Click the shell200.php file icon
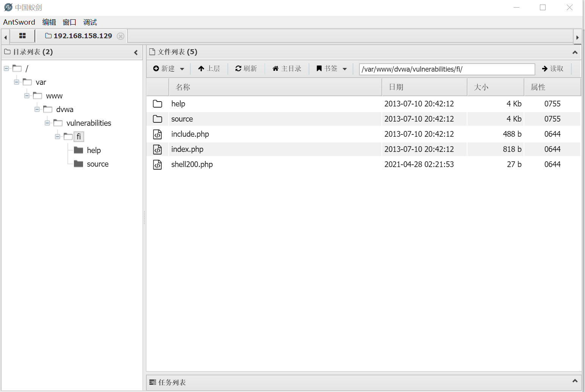The width and height of the screenshot is (585, 392). pyautogui.click(x=157, y=164)
